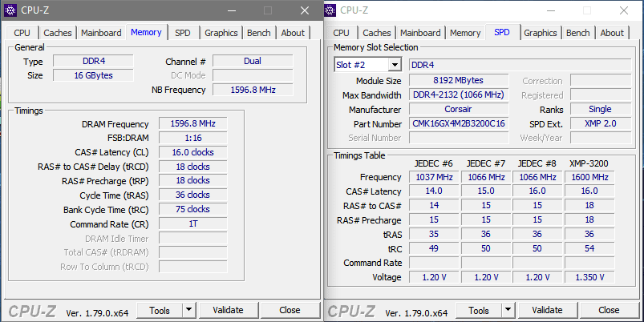Open the CPU tab in the left window

click(22, 33)
